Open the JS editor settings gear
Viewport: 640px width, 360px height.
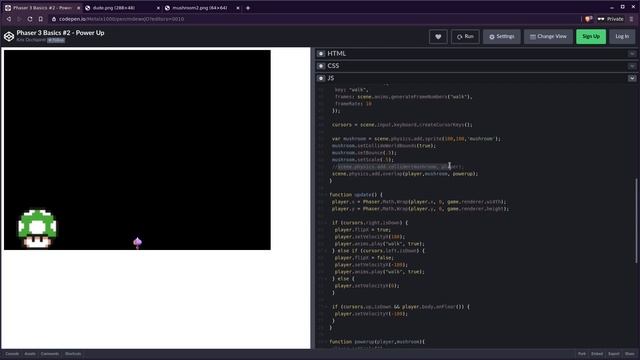coord(321,78)
